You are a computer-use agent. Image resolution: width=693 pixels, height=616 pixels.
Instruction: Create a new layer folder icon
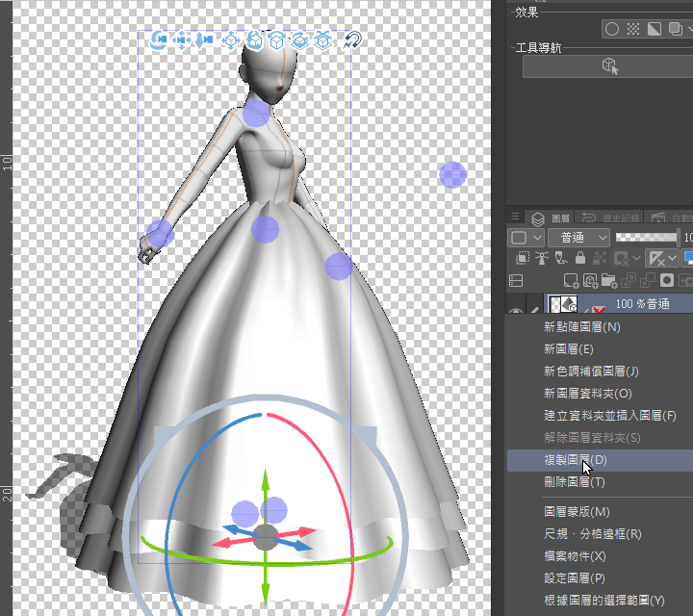[x=609, y=281]
